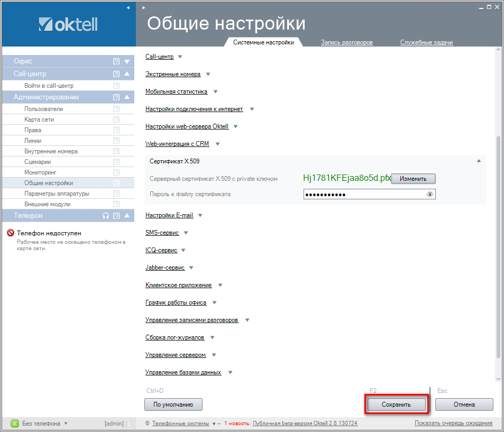Switch to Запись разговоров tab

(x=346, y=42)
